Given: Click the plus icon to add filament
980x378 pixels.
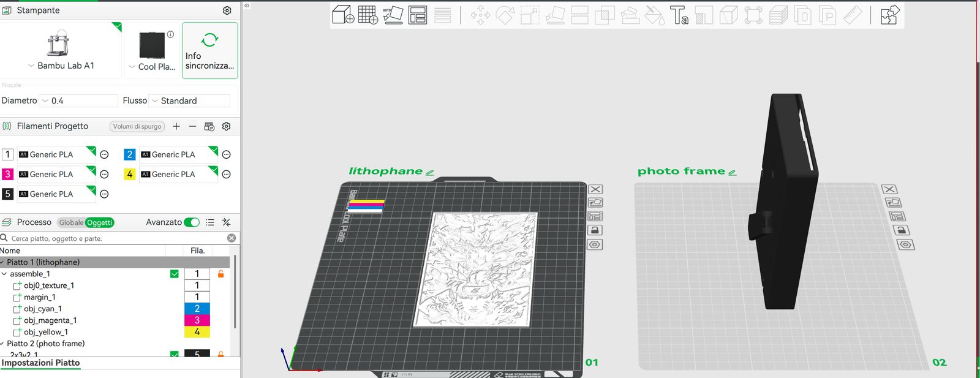Looking at the screenshot, I should coord(176,126).
